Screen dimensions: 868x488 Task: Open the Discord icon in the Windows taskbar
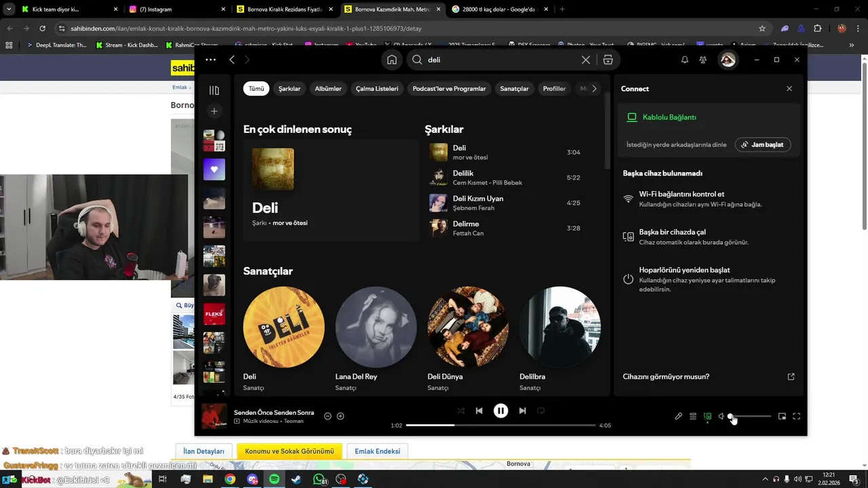pos(252,479)
